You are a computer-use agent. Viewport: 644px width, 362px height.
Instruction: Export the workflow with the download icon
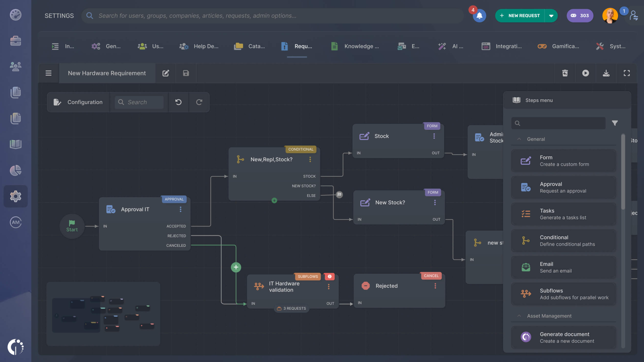click(x=606, y=73)
